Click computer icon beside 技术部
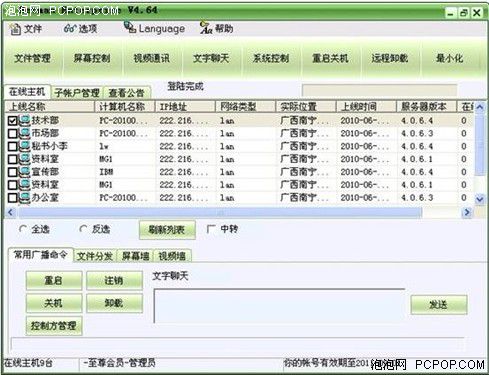Viewport: 489px width, 375px height. [24, 120]
